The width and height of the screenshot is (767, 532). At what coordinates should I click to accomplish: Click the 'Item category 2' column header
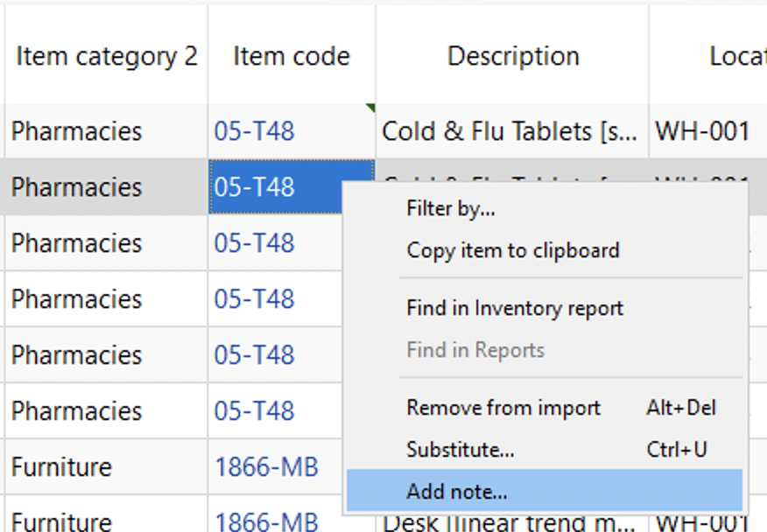(106, 57)
